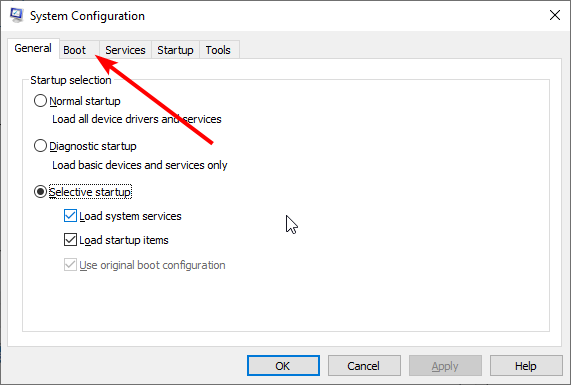Click the Cancel button

[x=364, y=366]
